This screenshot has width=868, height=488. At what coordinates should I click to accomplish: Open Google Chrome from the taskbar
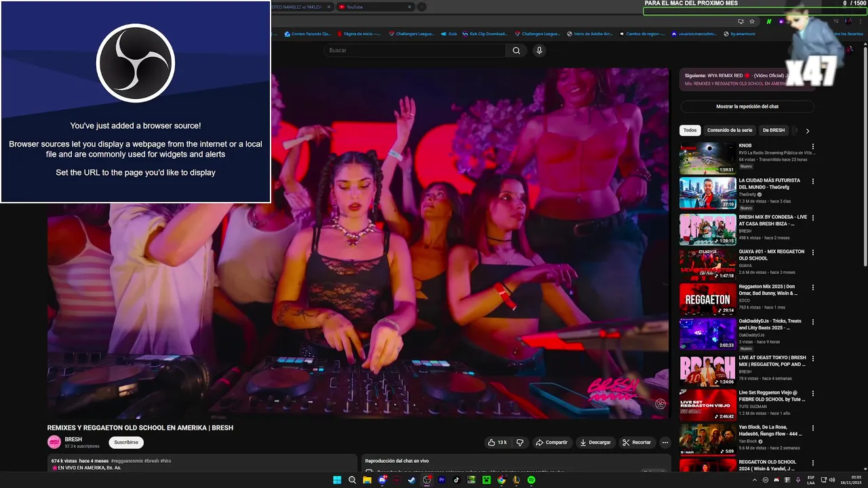click(x=501, y=480)
